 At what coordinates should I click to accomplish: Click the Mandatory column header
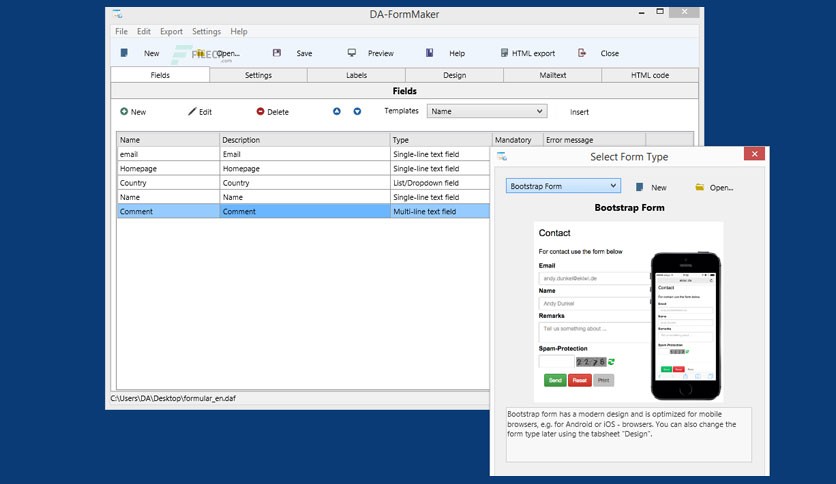(517, 140)
